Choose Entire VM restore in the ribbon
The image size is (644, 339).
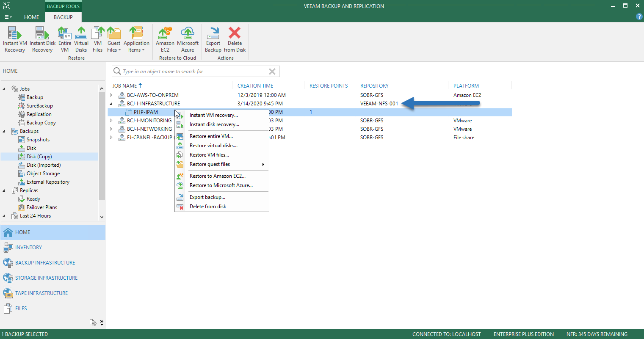click(x=65, y=39)
